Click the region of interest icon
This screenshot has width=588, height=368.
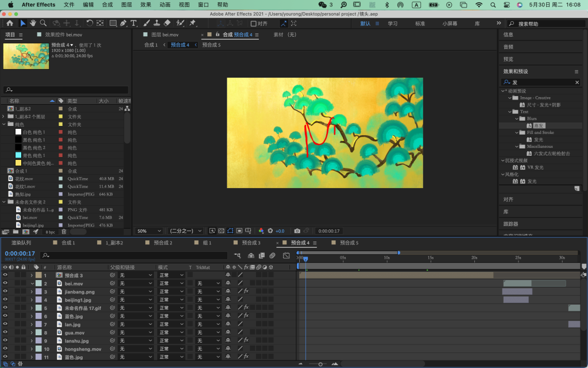(x=239, y=231)
